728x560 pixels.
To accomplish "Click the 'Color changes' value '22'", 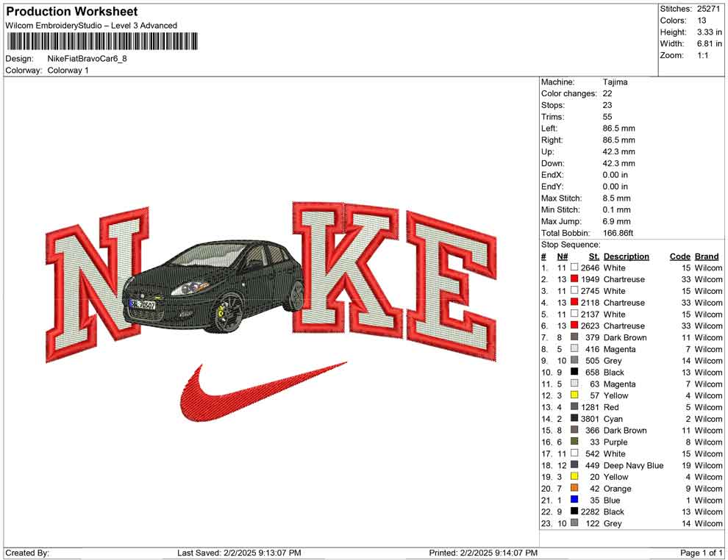I will point(607,94).
